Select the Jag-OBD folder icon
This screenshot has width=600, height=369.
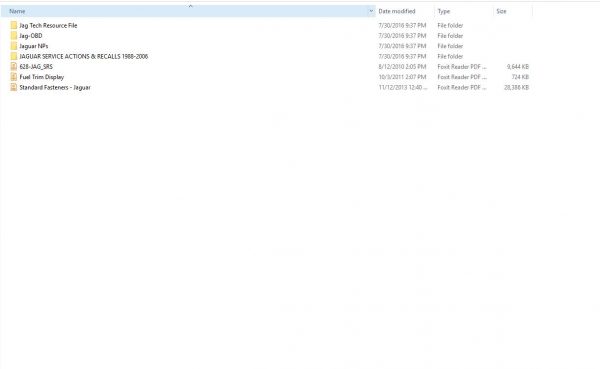click(14, 36)
